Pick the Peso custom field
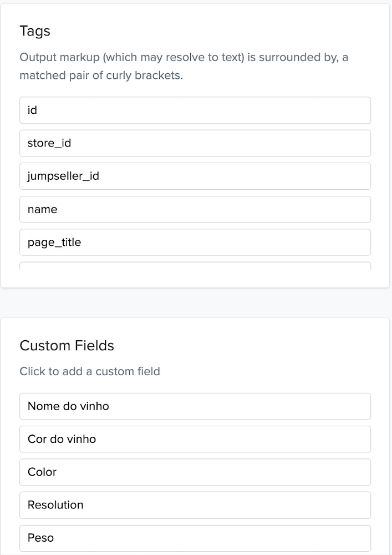This screenshot has width=392, height=555. point(195,538)
